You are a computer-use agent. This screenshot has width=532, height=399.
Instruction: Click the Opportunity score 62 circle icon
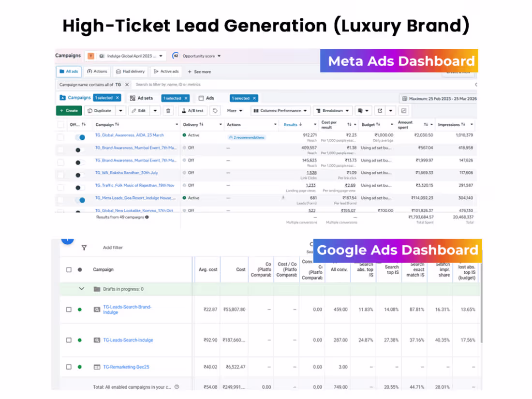click(176, 56)
